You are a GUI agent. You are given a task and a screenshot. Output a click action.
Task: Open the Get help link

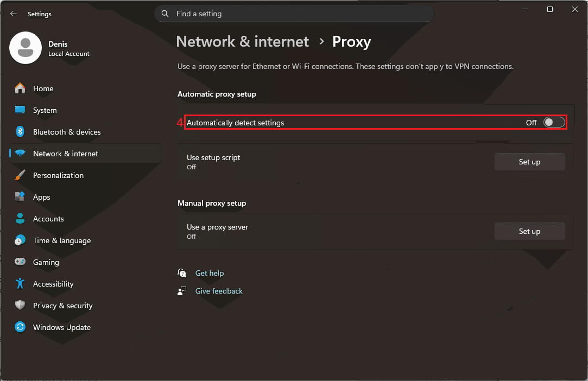pos(209,273)
